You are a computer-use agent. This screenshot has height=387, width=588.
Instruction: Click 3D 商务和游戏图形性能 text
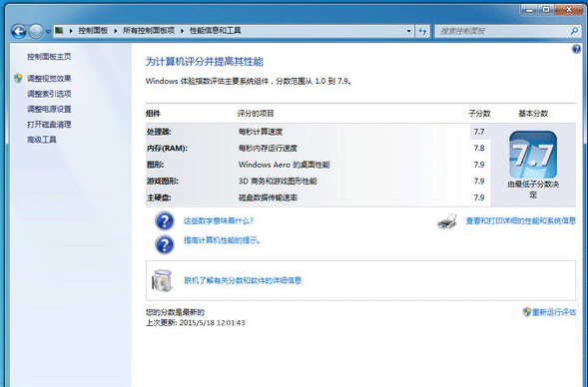[x=278, y=182]
